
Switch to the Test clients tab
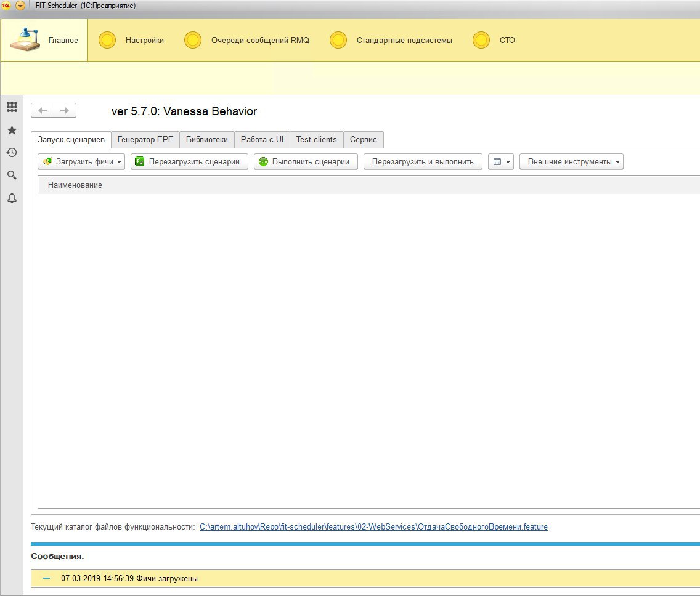[317, 139]
